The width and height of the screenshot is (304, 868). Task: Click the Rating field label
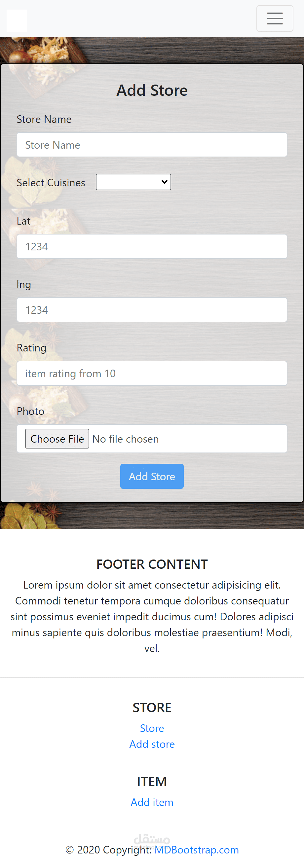(x=32, y=348)
